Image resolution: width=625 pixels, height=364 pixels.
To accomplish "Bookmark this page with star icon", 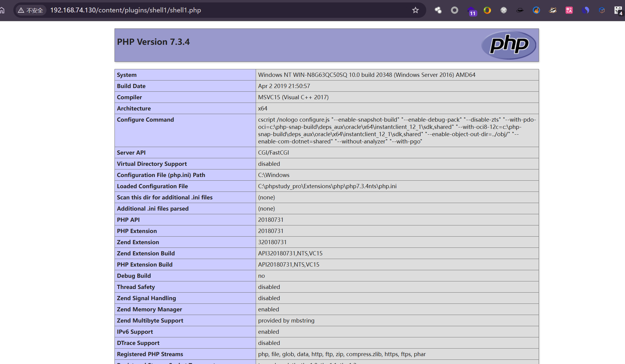I will click(415, 10).
